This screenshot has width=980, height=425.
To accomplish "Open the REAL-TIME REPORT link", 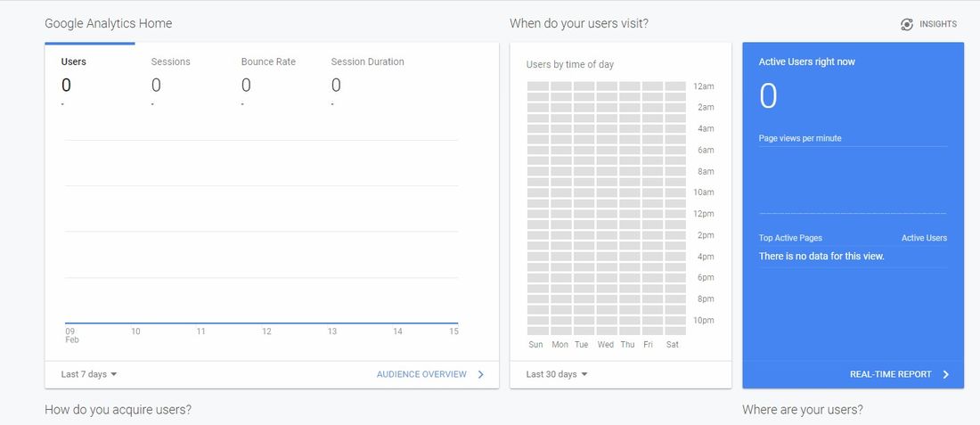I will (891, 374).
